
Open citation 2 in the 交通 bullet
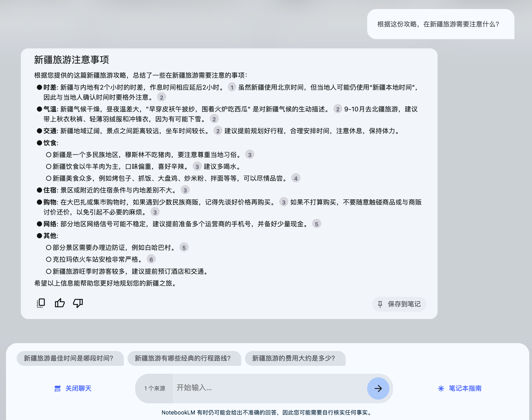[218, 131]
